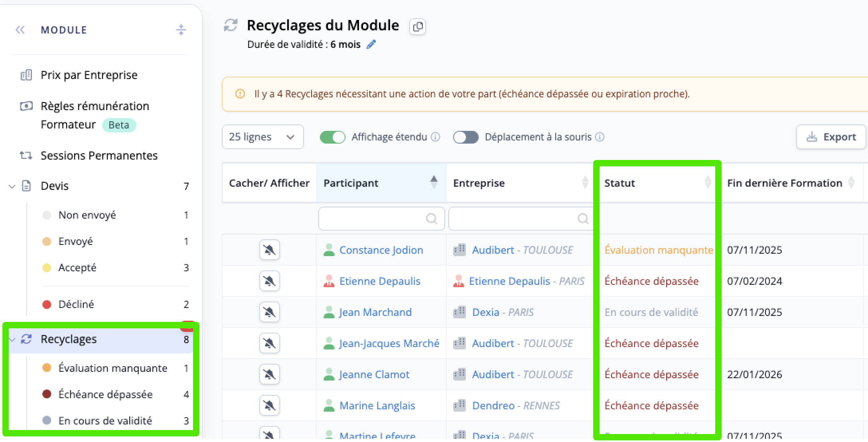This screenshot has width=868, height=442.
Task: Filter Devis by Envoyé
Action: pos(75,241)
